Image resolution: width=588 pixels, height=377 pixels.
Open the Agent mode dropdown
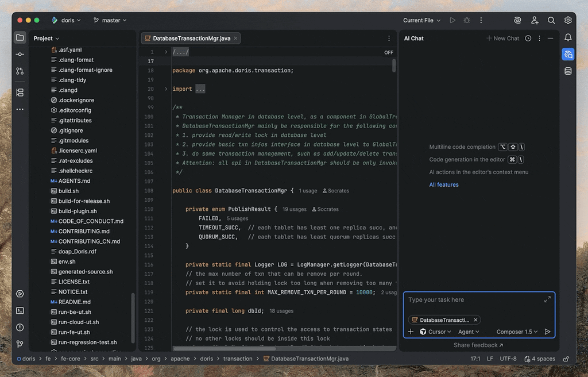(x=469, y=332)
